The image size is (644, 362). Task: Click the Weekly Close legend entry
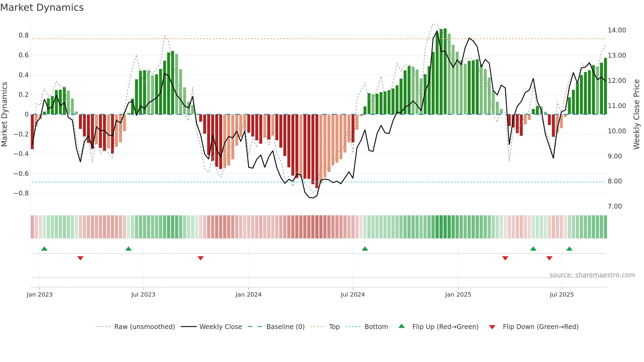click(x=211, y=327)
